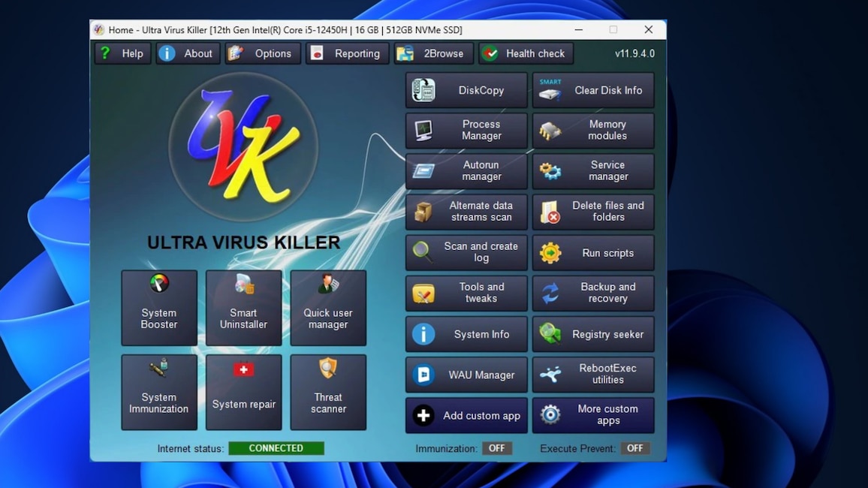Viewport: 868px width, 488px height.
Task: Open the Options menu button
Action: pyautogui.click(x=262, y=53)
